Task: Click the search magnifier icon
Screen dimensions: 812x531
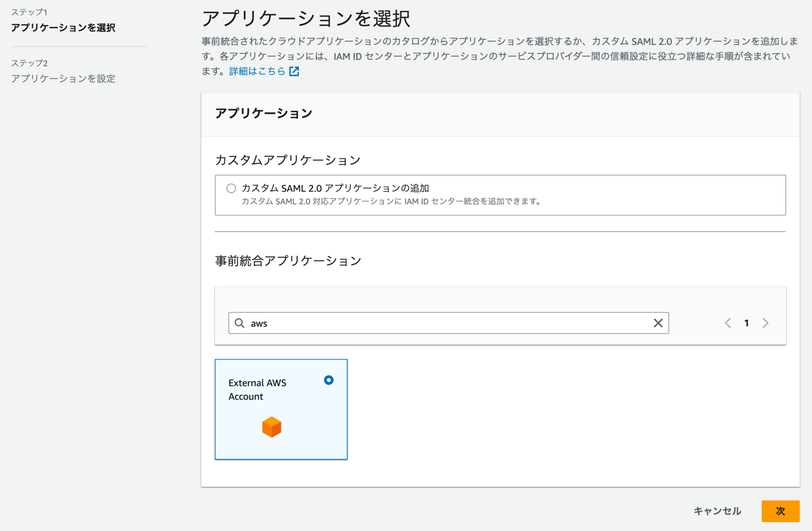Action: pyautogui.click(x=240, y=323)
